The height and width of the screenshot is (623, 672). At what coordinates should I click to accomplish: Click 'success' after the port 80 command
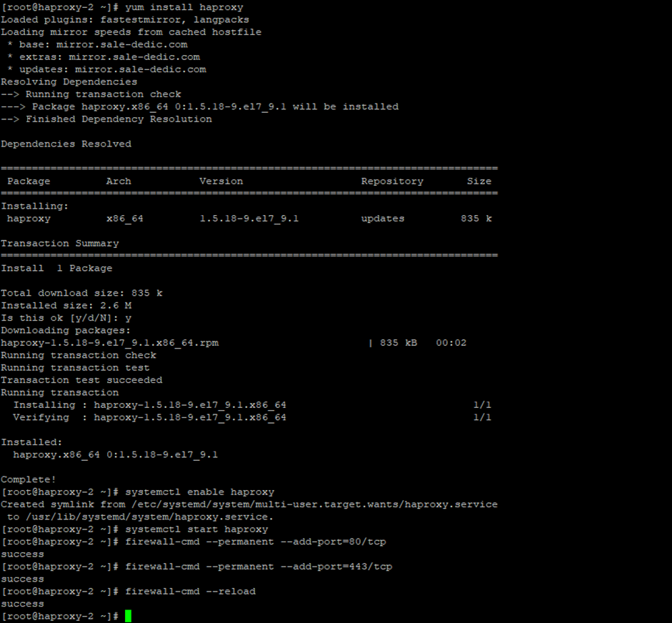(22, 554)
